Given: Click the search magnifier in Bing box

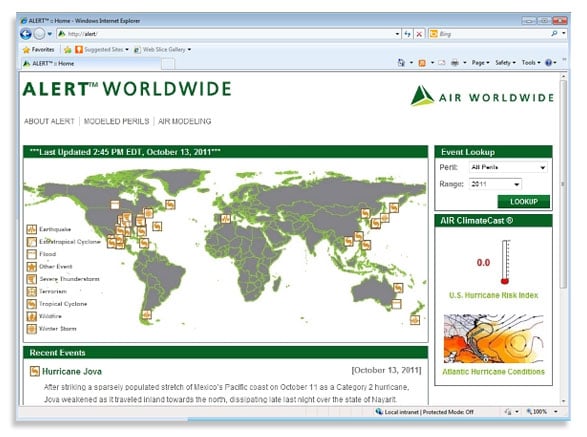Looking at the screenshot, I should coord(554,34).
